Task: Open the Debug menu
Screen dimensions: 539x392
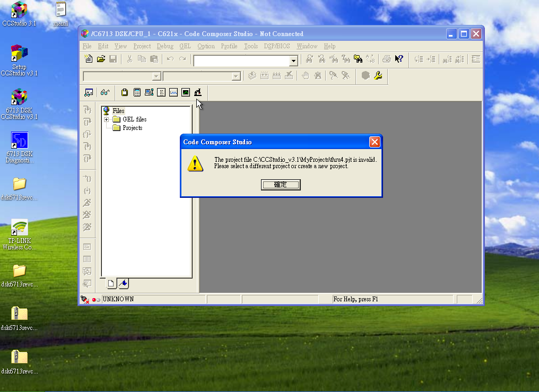Action: (165, 46)
